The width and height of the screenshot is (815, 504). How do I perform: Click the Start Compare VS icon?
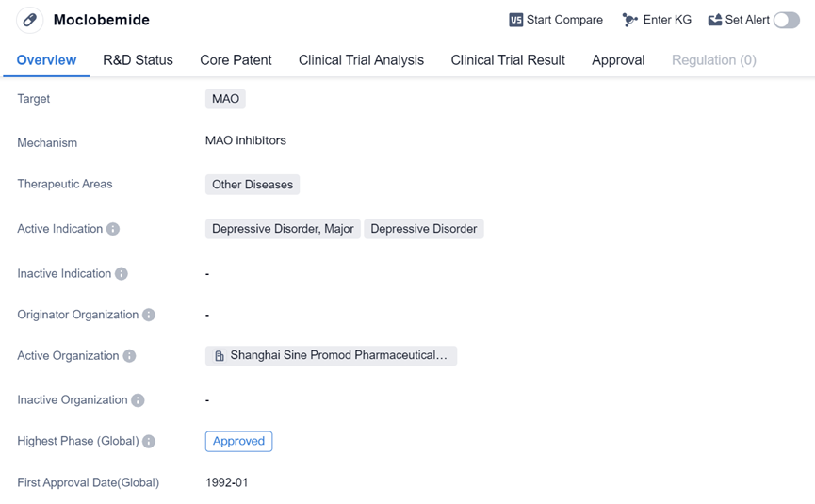point(515,20)
